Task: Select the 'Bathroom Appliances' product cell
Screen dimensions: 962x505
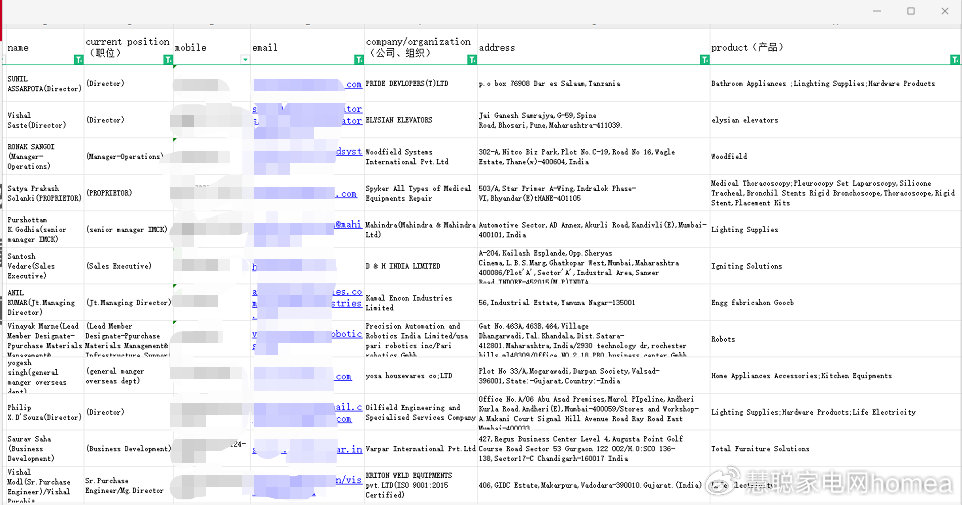Action: (835, 83)
